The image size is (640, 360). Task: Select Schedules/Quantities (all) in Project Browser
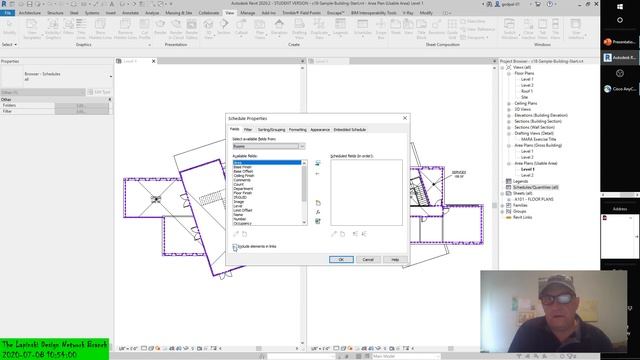pos(535,187)
